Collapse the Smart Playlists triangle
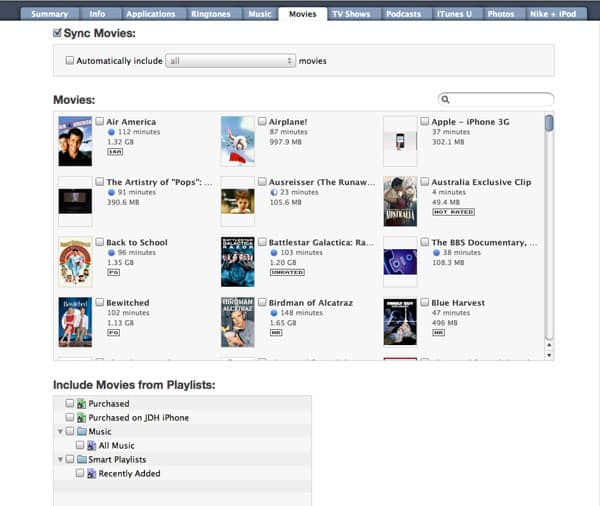This screenshot has width=600, height=506. [60, 459]
